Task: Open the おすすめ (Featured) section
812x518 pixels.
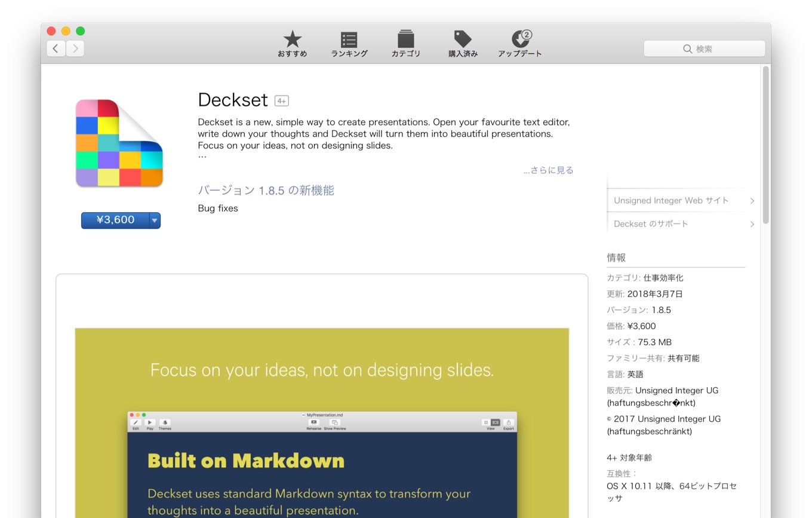Action: (x=292, y=43)
